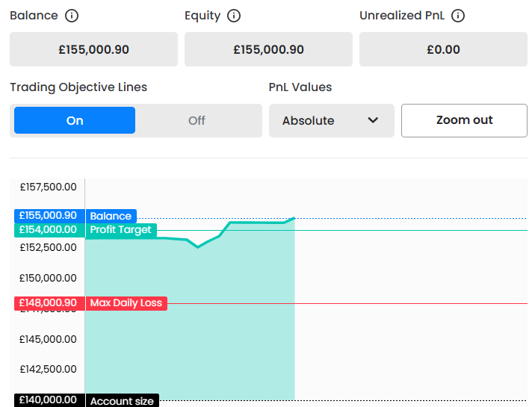This screenshot has width=532, height=407.
Task: Click the black Account size label
Action: pos(122,401)
